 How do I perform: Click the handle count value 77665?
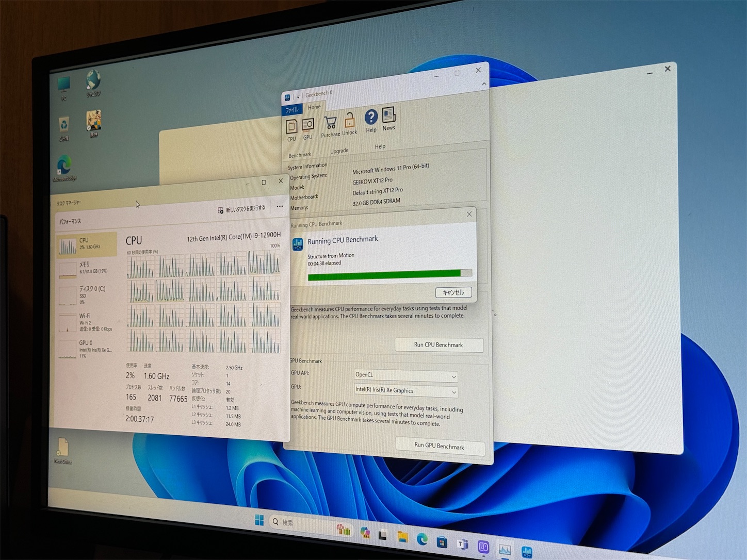point(178,399)
